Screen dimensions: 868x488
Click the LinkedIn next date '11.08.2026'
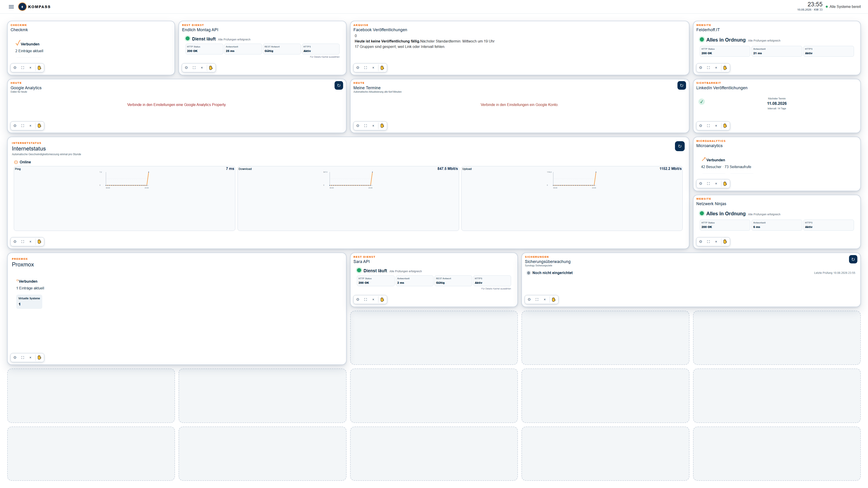(x=777, y=103)
